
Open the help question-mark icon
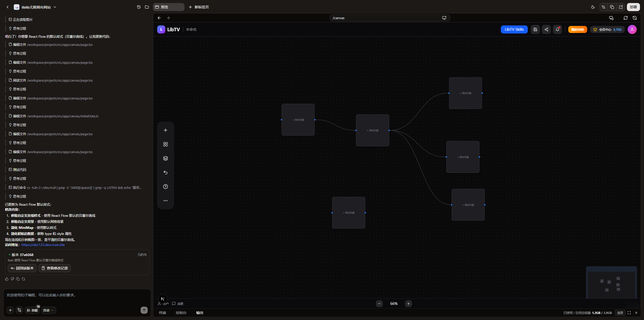coord(165,187)
